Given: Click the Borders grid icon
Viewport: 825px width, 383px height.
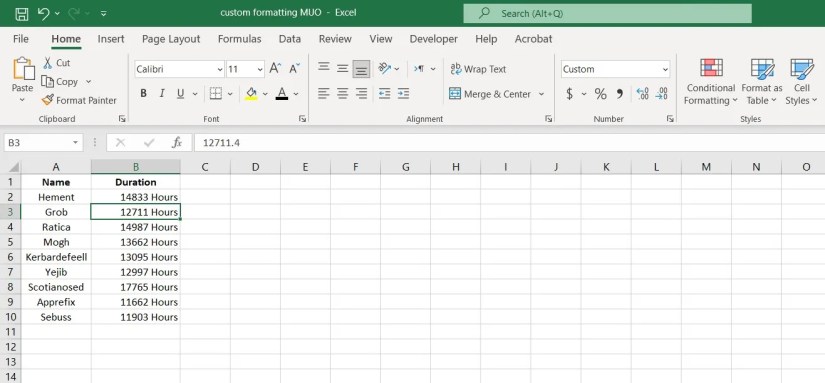Looking at the screenshot, I should click(x=216, y=94).
